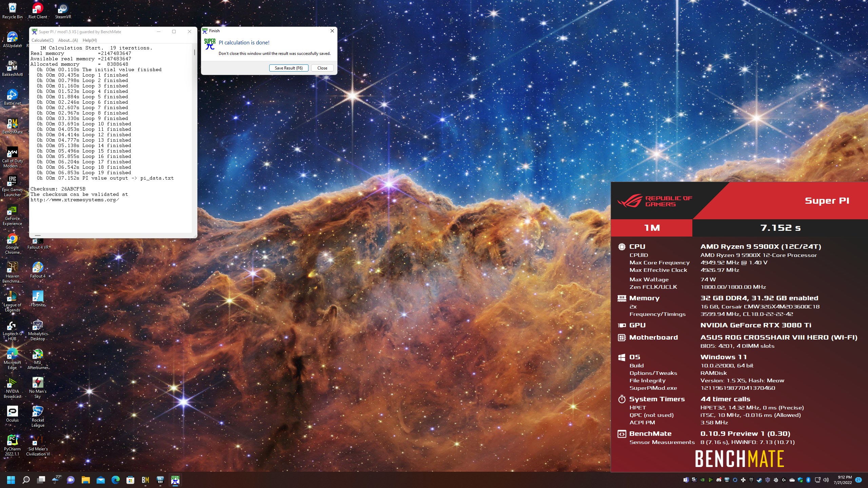This screenshot has height=488, width=868.
Task: Switch to BenchMate in the taskbar
Action: pyautogui.click(x=145, y=480)
